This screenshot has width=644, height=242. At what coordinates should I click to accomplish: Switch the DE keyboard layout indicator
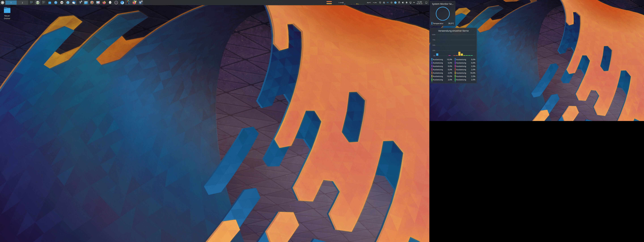tap(388, 2)
